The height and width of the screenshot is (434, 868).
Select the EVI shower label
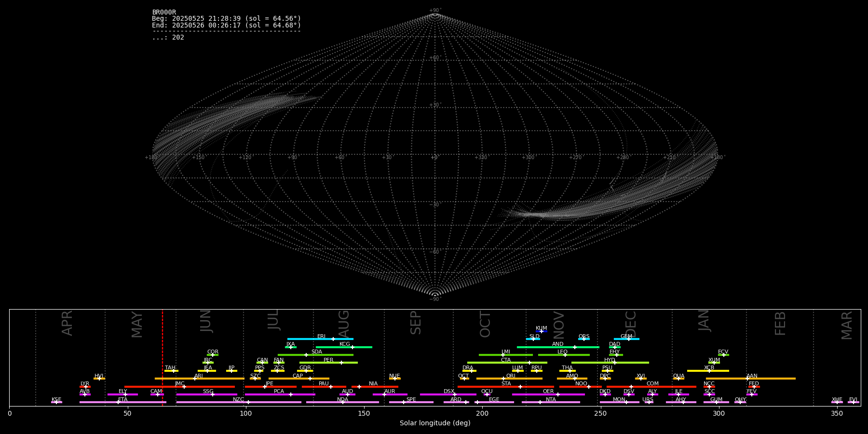click(x=853, y=400)
